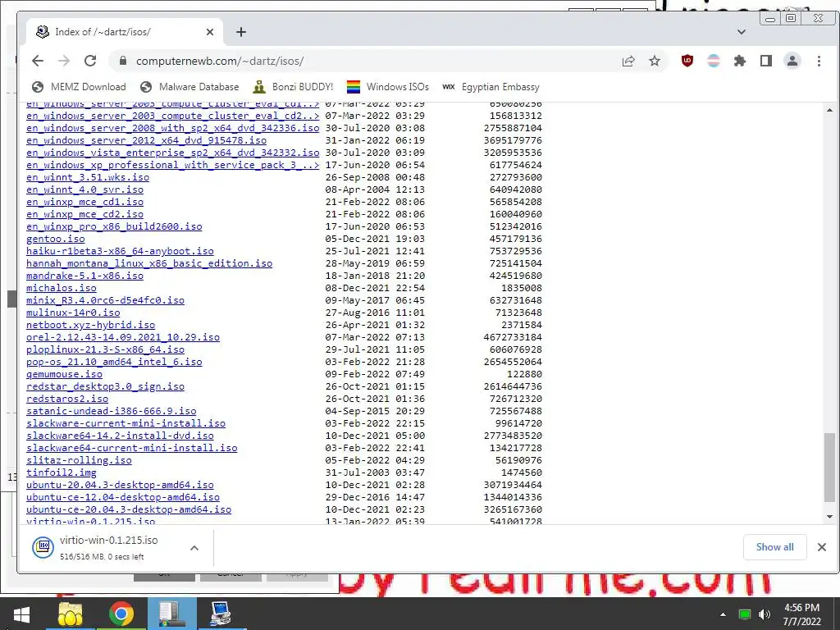Download slackware-current-mini-install.iso
Image resolution: width=840 pixels, height=630 pixels.
[126, 424]
